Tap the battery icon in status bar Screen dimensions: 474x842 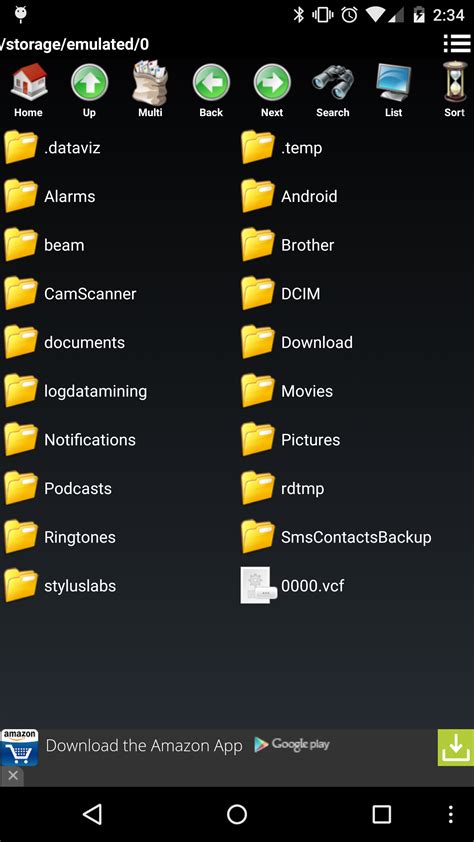coord(419,15)
